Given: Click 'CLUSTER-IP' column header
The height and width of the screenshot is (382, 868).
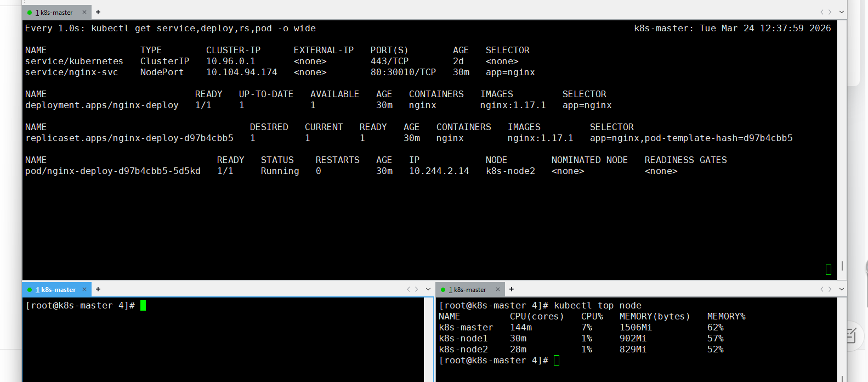Looking at the screenshot, I should (x=233, y=50).
